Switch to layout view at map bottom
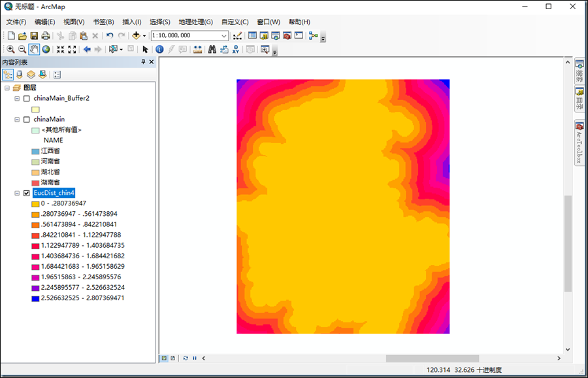This screenshot has width=588, height=378. tap(172, 358)
